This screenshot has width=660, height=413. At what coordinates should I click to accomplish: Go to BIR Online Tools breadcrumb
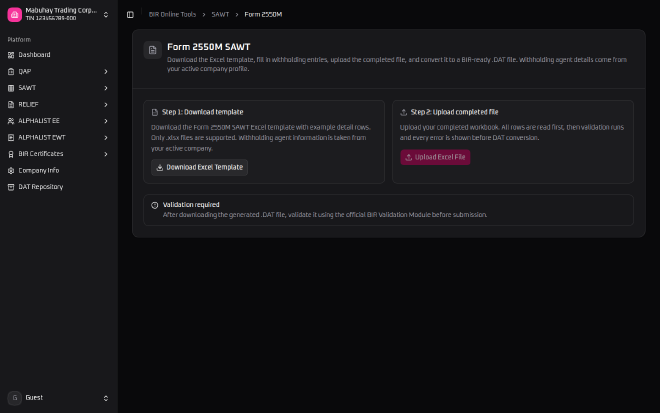172,14
